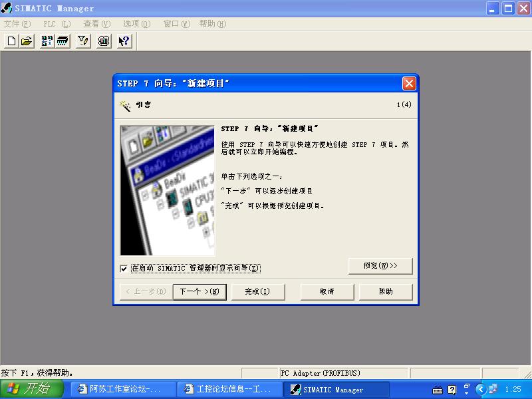532x399 pixels.
Task: Click the Accessible Nodes toolbar icon
Action: tap(47, 41)
